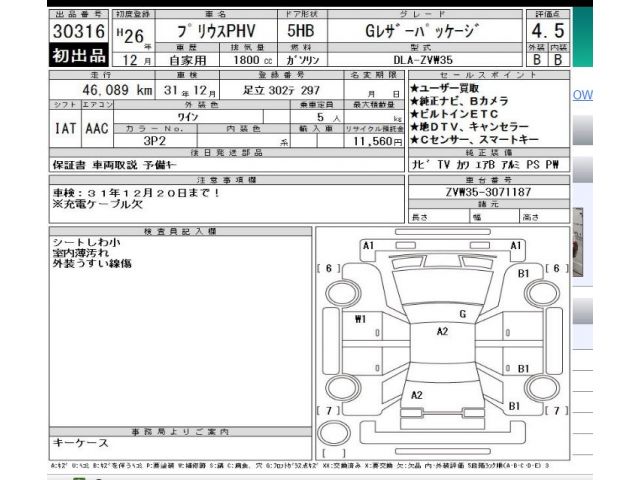
Task: Click the 保証書 車両取説 予備キー line
Action: tap(115, 165)
